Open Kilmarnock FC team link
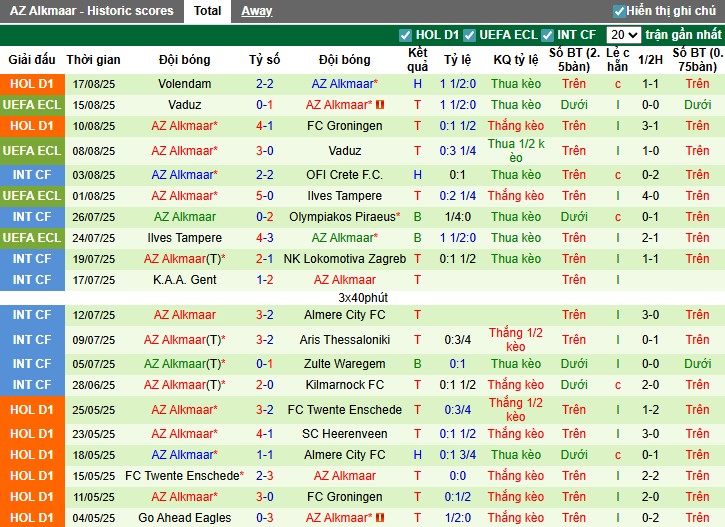The width and height of the screenshot is (725, 527). (x=344, y=385)
